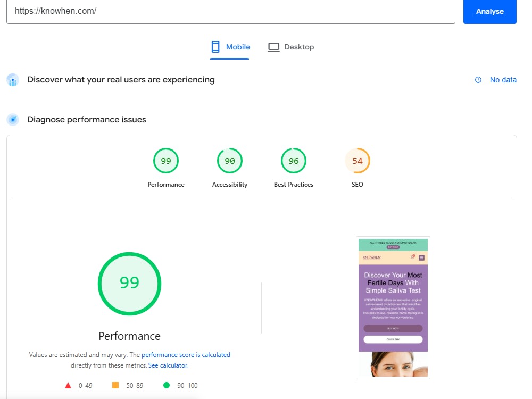Click the red triangle 0–49 legend icon
Viewport: 532px width, 399px height.
coord(68,385)
